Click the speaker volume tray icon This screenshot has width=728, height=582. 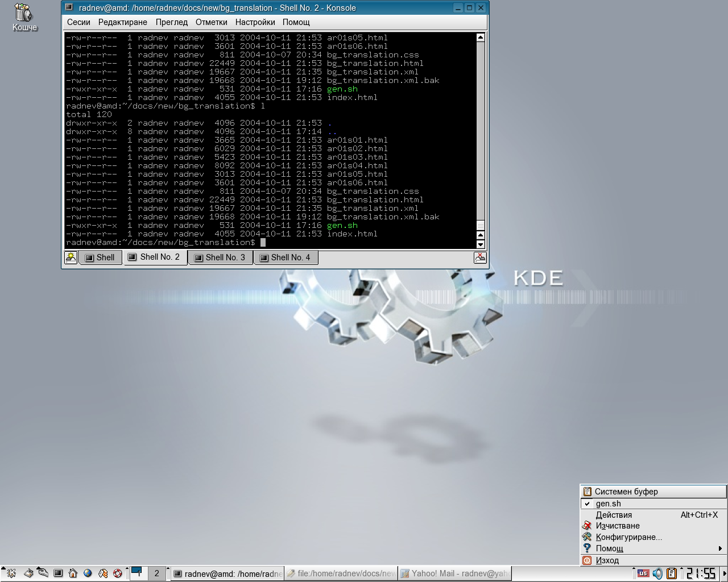pos(657,573)
